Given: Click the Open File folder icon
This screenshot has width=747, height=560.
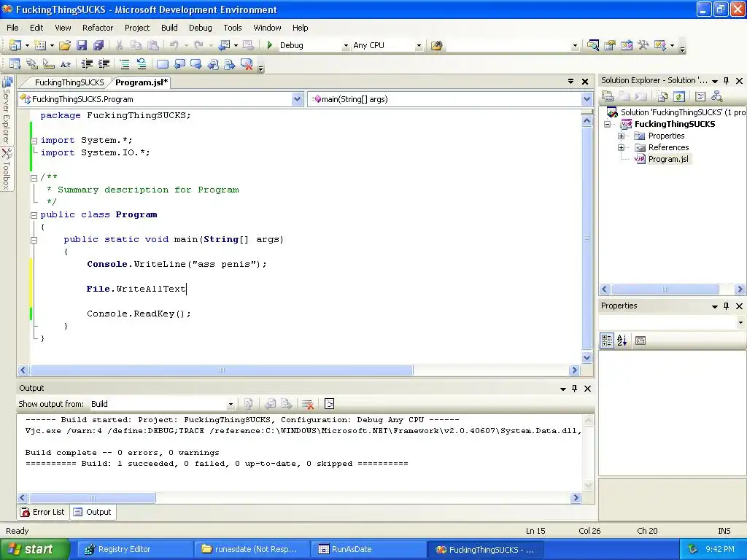Looking at the screenshot, I should coord(65,45).
